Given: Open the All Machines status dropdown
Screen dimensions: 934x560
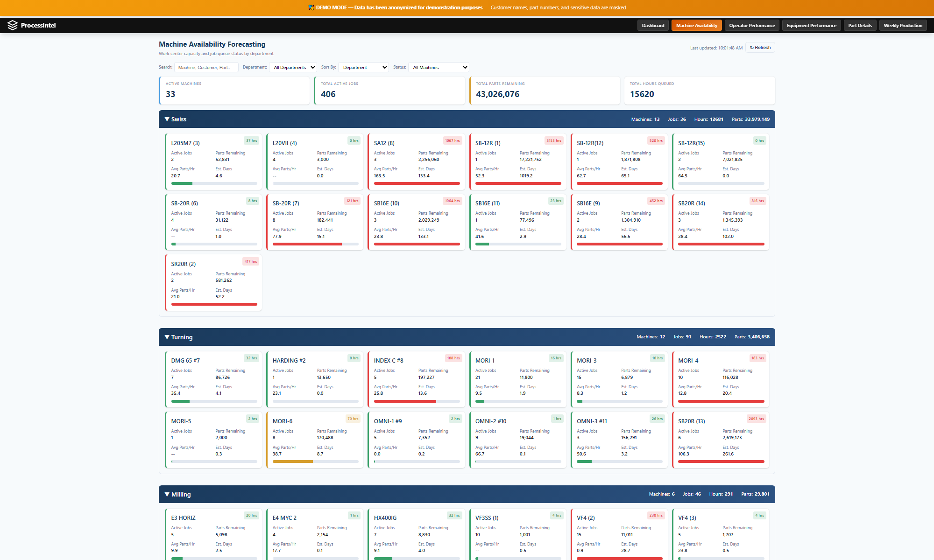Looking at the screenshot, I should 438,67.
